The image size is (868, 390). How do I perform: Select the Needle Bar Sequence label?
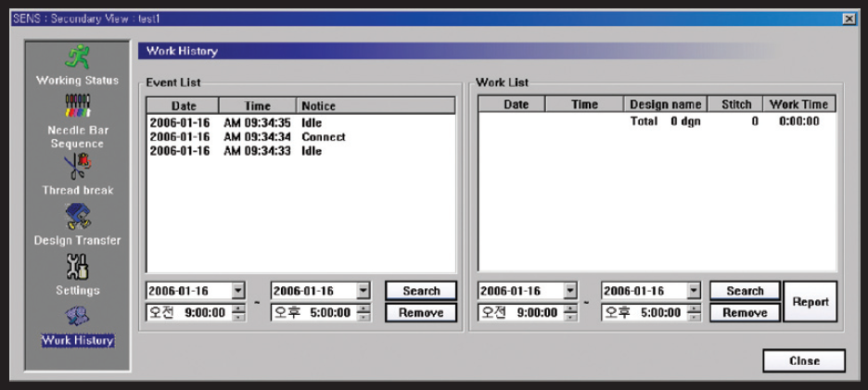coord(78,137)
